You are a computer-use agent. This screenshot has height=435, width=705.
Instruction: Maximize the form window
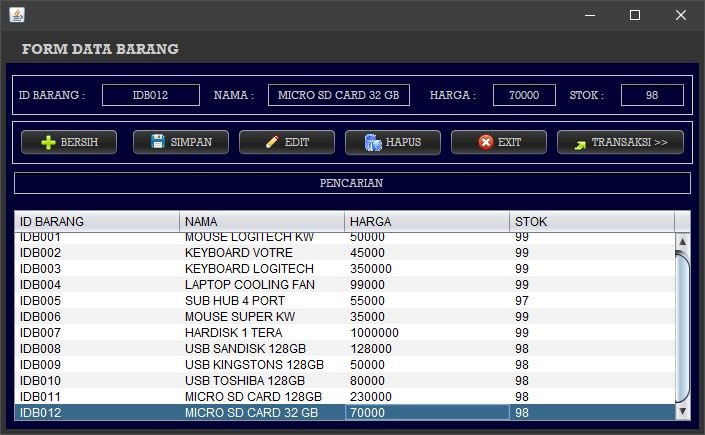634,15
